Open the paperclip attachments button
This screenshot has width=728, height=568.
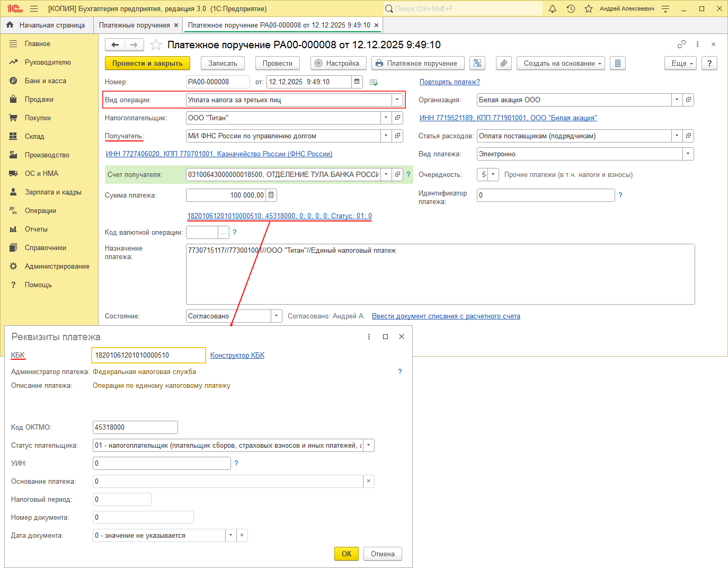tap(504, 63)
